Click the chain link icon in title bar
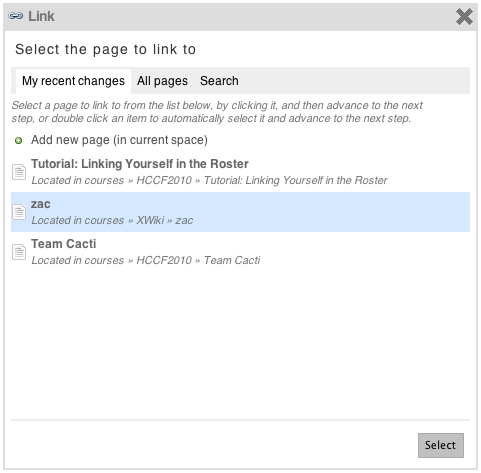This screenshot has width=481, height=473. point(16,16)
